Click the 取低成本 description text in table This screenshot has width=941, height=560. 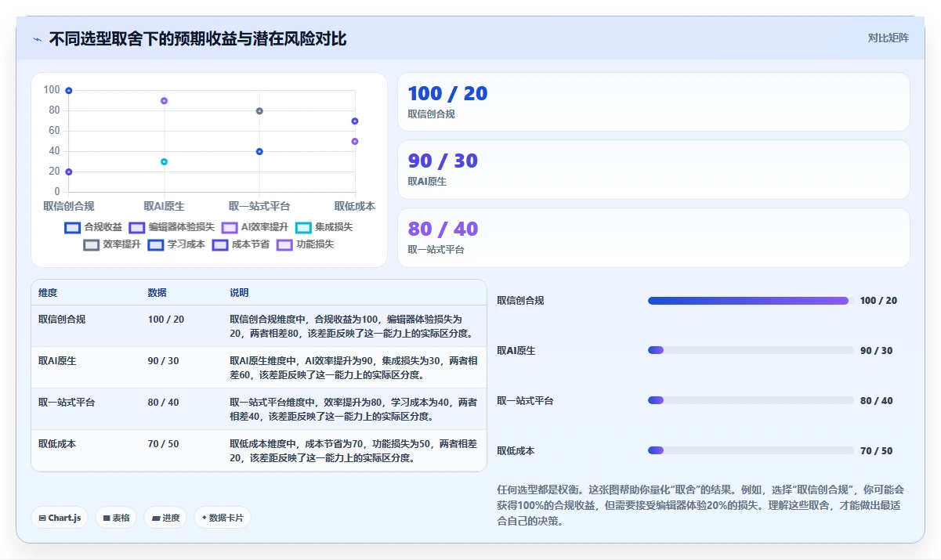point(353,451)
